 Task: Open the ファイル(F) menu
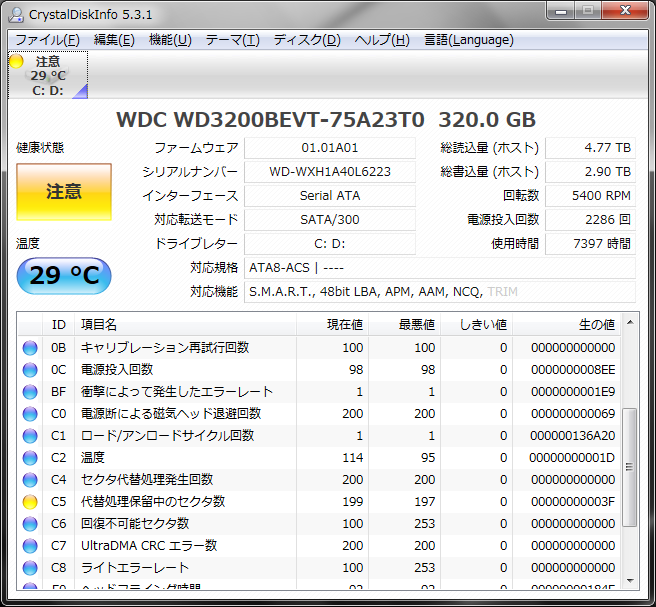tap(47, 40)
